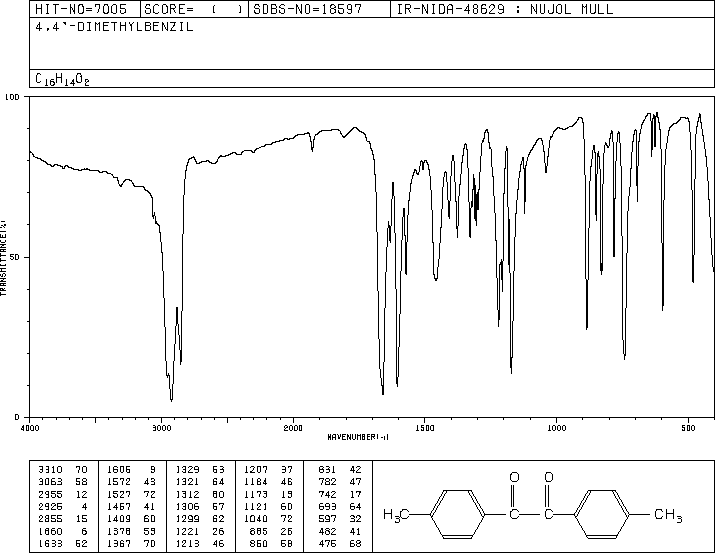Click the 50 transmittance axis label
The width and height of the screenshot is (715, 553).
point(15,257)
